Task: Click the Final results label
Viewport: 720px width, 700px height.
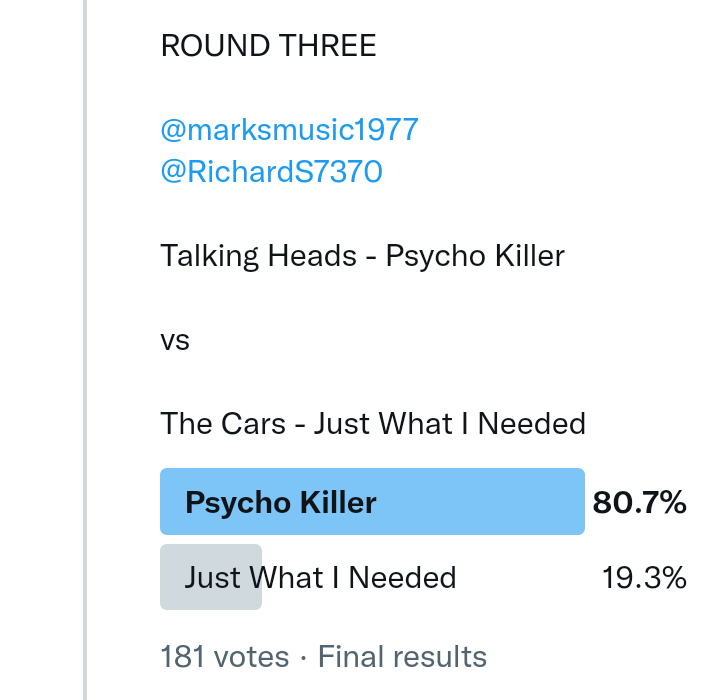Action: pyautogui.click(x=402, y=657)
